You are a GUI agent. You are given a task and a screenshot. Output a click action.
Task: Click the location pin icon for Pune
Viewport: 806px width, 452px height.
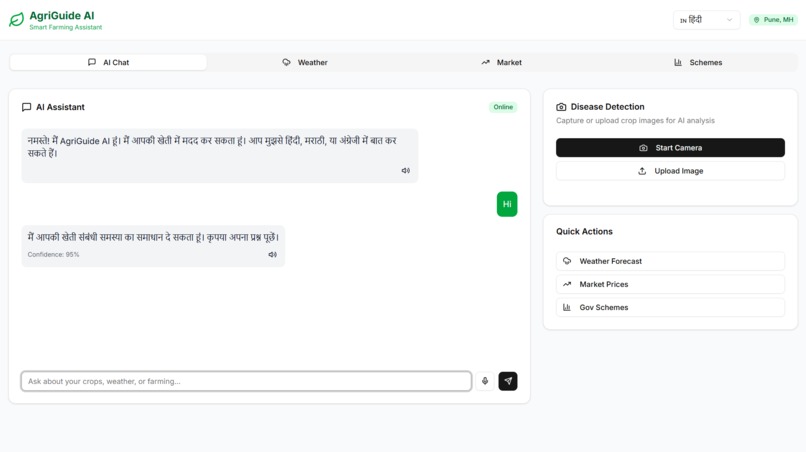tap(756, 20)
